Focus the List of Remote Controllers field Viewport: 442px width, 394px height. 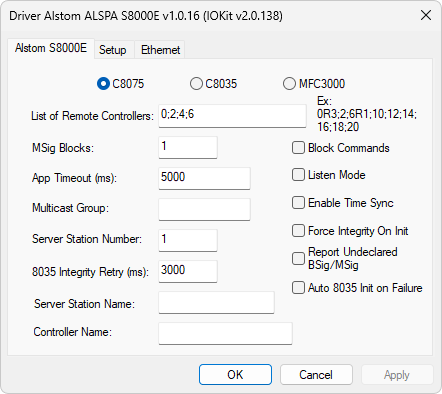coord(232,116)
